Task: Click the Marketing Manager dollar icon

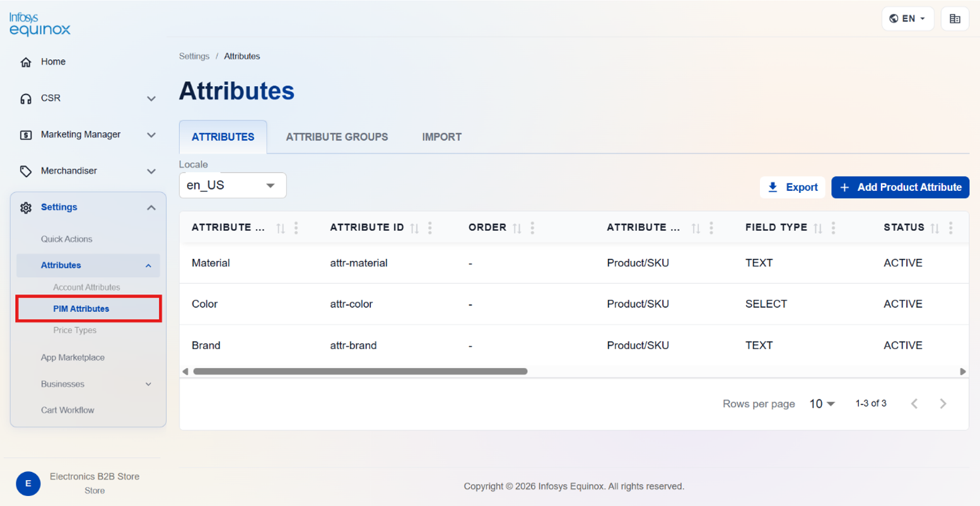Action: click(26, 135)
